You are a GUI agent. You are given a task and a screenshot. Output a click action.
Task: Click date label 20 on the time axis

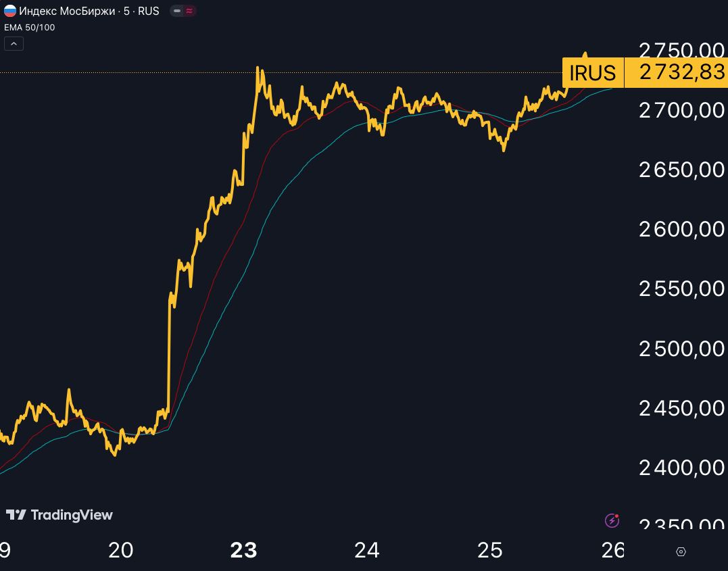click(x=121, y=551)
